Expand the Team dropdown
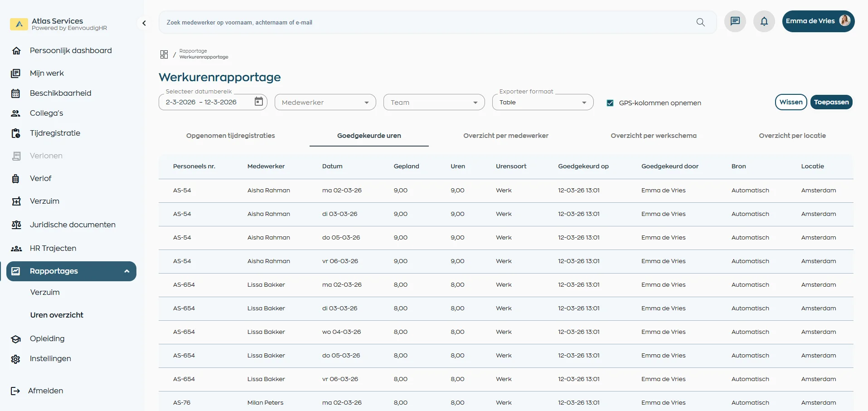The image size is (868, 411). [434, 103]
